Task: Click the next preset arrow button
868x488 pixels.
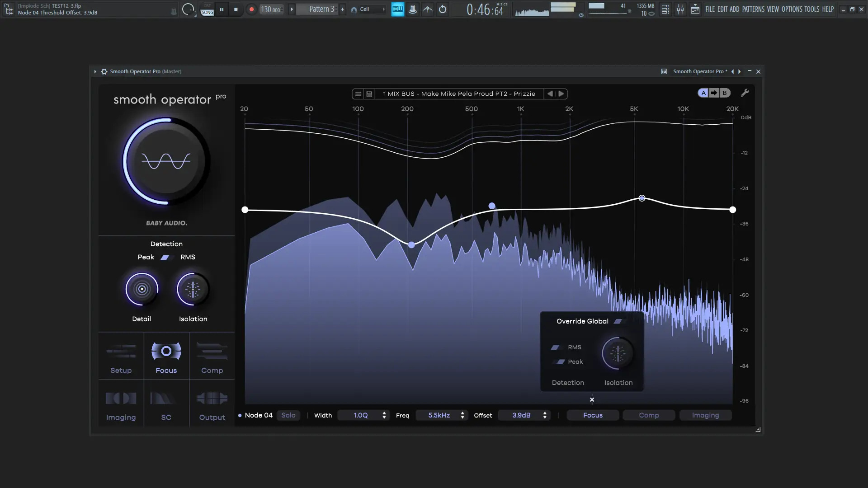Action: pos(561,94)
